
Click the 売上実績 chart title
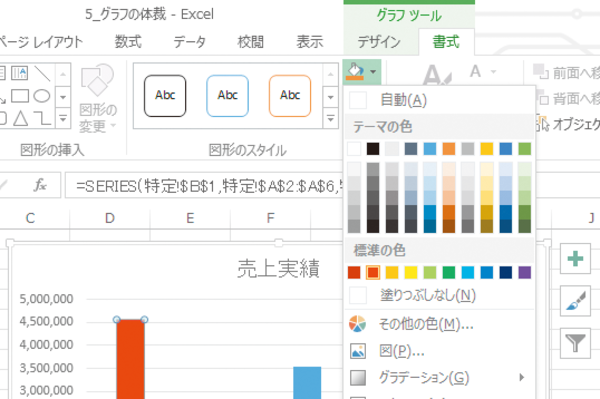(x=278, y=268)
